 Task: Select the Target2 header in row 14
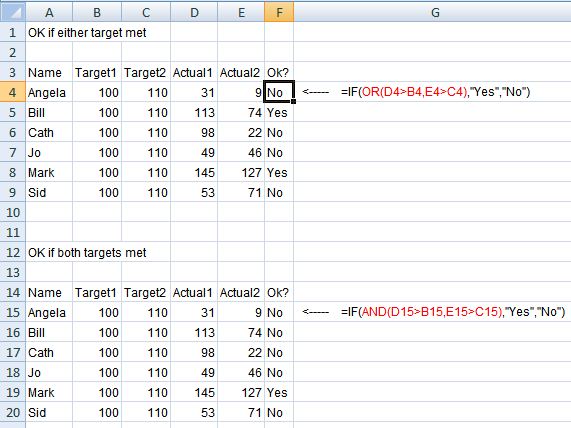tap(145, 292)
